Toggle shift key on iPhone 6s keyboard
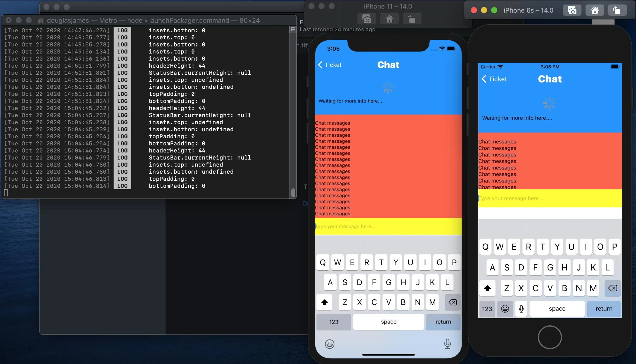 coord(487,288)
